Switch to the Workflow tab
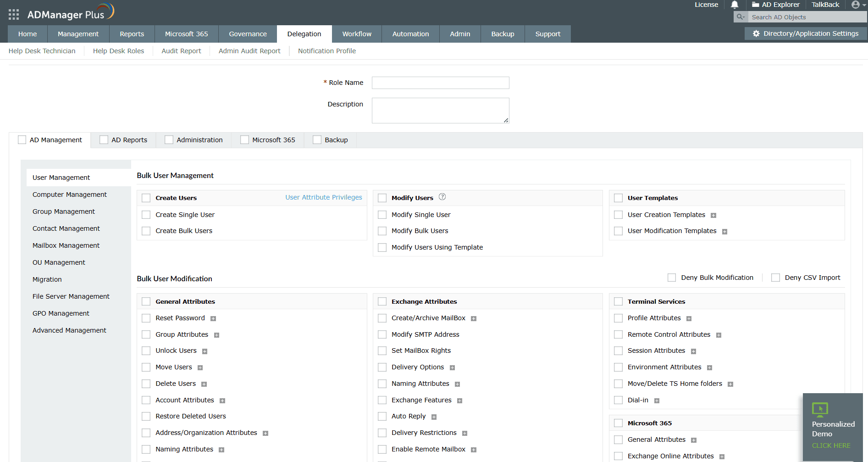This screenshot has height=462, width=868. [x=357, y=33]
